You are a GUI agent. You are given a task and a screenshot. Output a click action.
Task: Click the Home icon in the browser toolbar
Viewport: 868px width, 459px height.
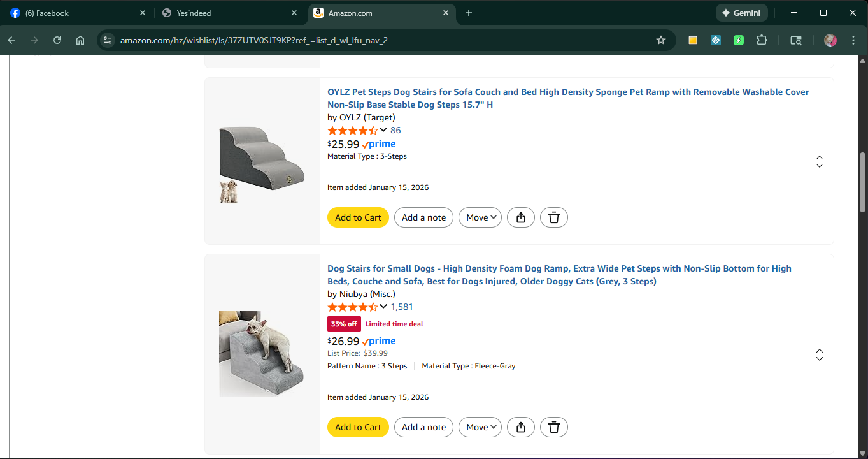click(80, 40)
